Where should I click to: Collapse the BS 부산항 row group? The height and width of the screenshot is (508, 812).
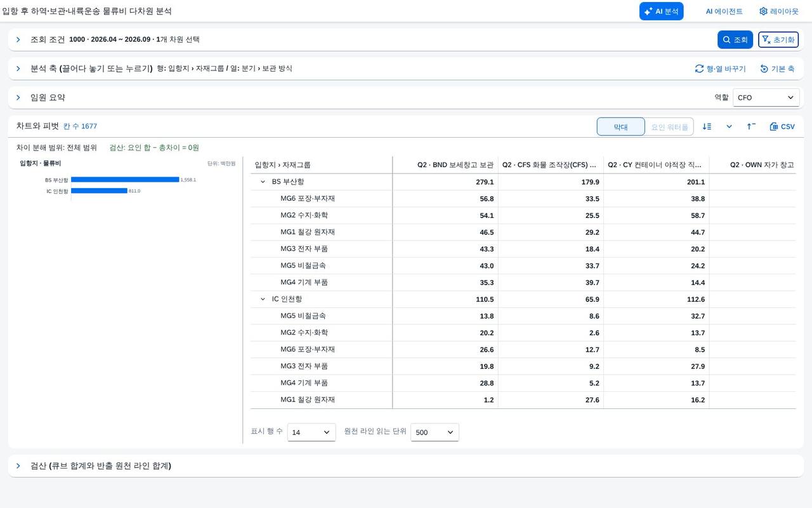[263, 182]
